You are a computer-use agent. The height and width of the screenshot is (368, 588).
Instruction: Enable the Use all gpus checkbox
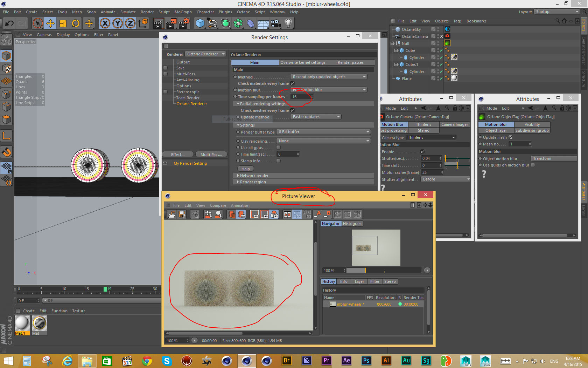[279, 148]
